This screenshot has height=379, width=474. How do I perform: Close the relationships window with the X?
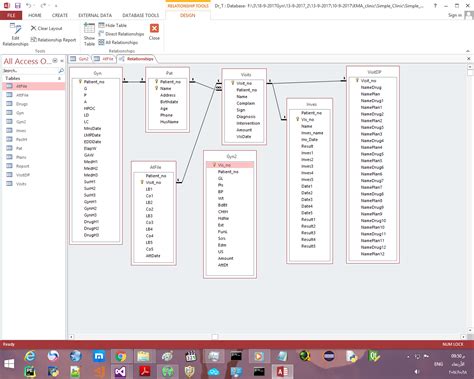(x=468, y=59)
